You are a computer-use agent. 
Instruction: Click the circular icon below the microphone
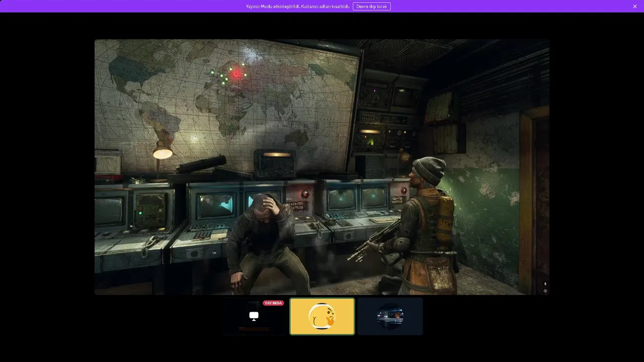coord(545,291)
